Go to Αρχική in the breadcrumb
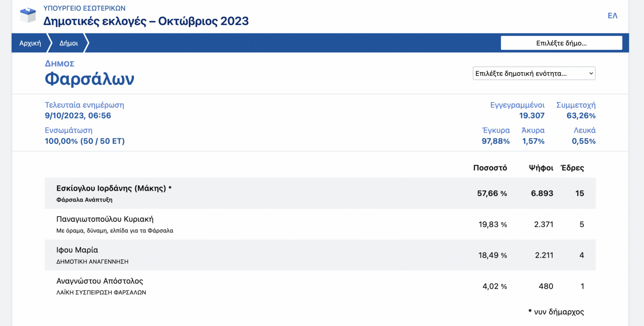Viewport: 644px width, 326px height. coord(30,43)
